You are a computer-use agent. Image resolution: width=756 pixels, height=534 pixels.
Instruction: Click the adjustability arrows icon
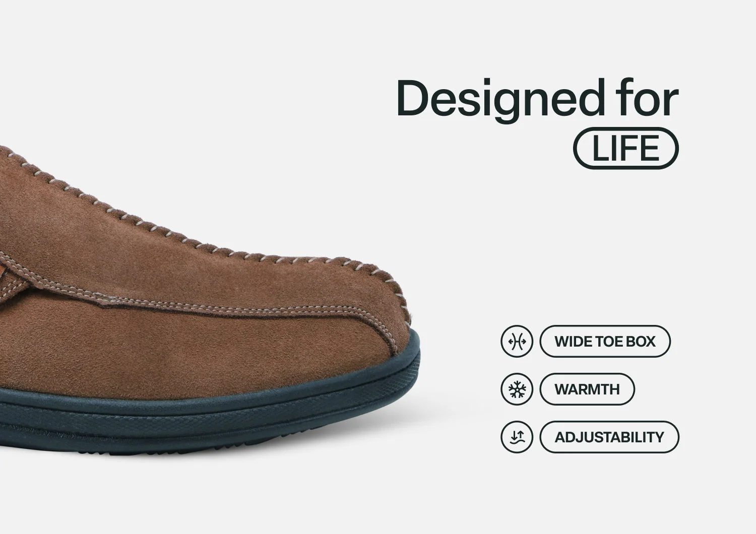[x=517, y=437]
